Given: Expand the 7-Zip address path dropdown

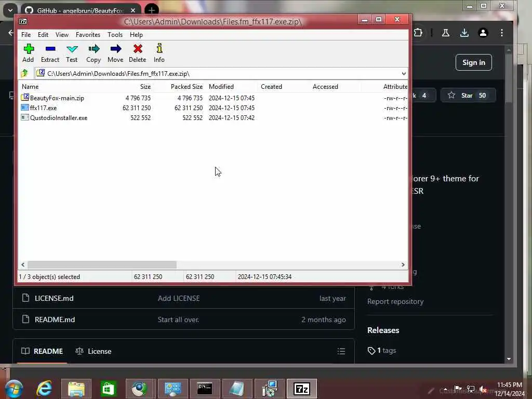Looking at the screenshot, I should [x=403, y=74].
